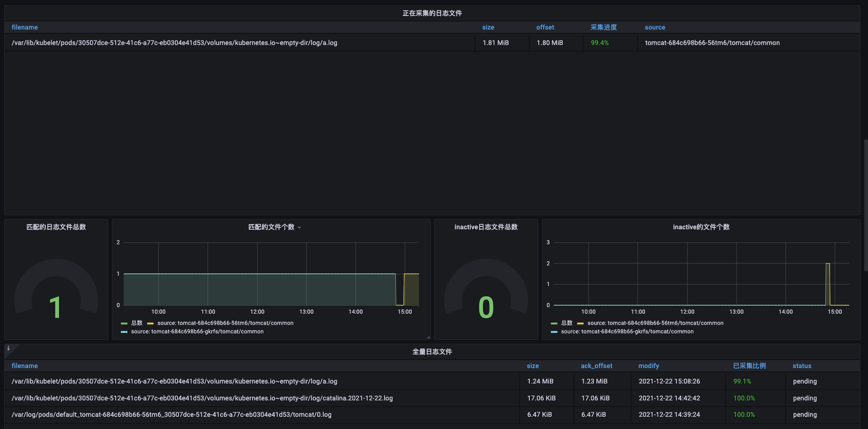
Task: Click the info icon on 全量日志文件 panel
Action: 8,349
